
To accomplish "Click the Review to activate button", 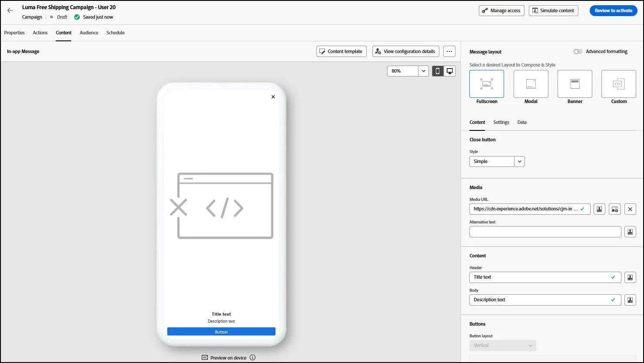I will pos(614,10).
